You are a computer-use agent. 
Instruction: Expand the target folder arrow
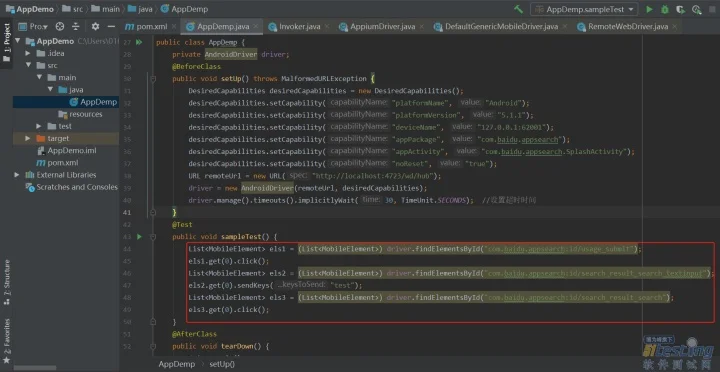[x=28, y=138]
